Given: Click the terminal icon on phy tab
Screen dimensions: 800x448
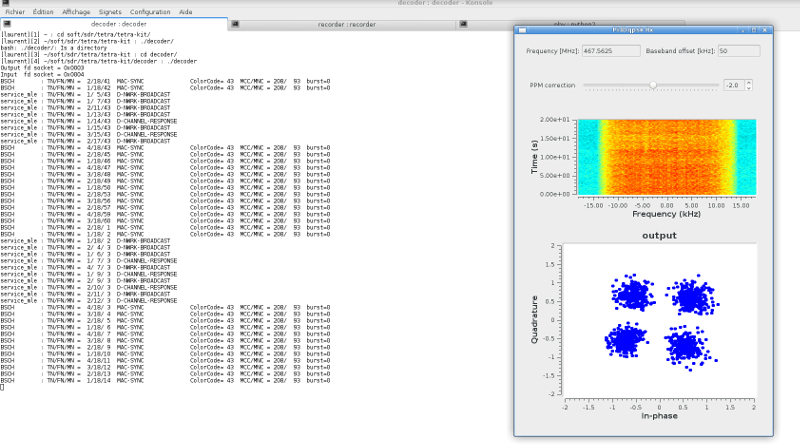Looking at the screenshot, I should pos(463,24).
